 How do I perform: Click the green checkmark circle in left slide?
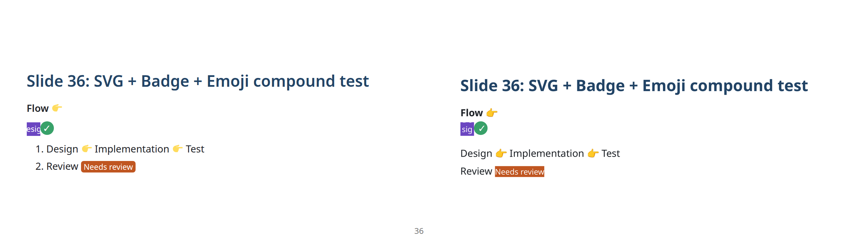(47, 128)
